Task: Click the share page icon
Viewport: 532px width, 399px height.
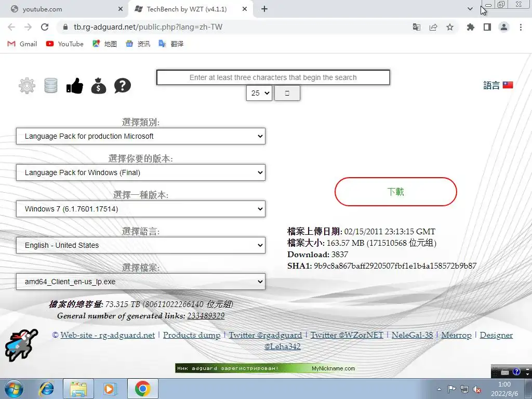Action: point(433,27)
